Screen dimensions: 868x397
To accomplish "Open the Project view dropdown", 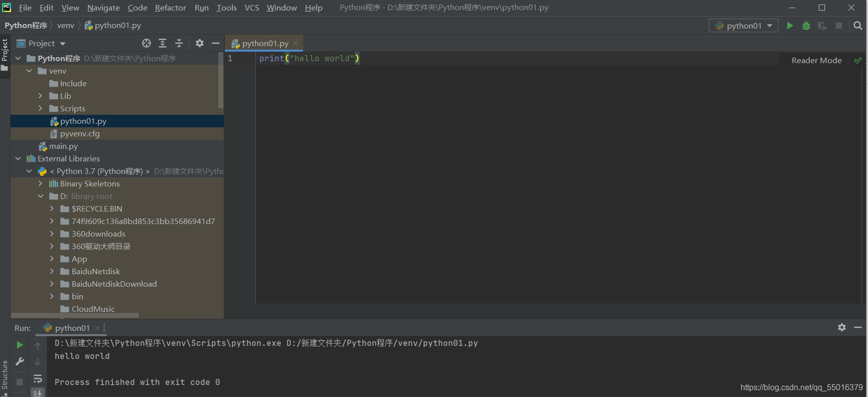I will pos(41,43).
